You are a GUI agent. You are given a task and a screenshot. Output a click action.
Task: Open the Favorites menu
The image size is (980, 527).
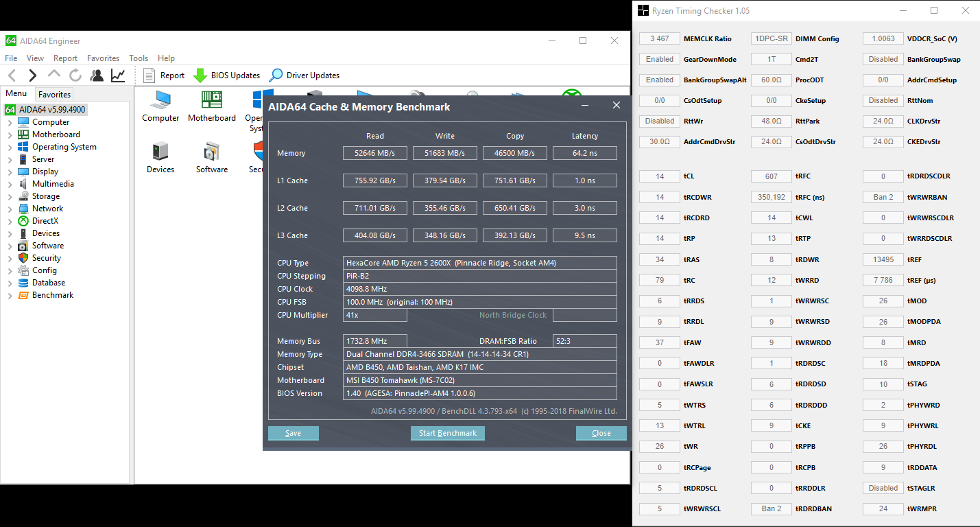tap(103, 58)
